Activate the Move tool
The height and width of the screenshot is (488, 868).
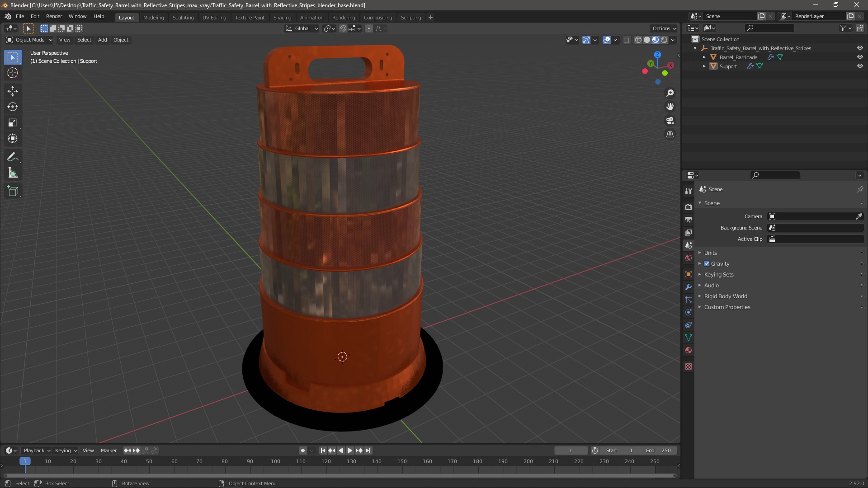click(13, 91)
